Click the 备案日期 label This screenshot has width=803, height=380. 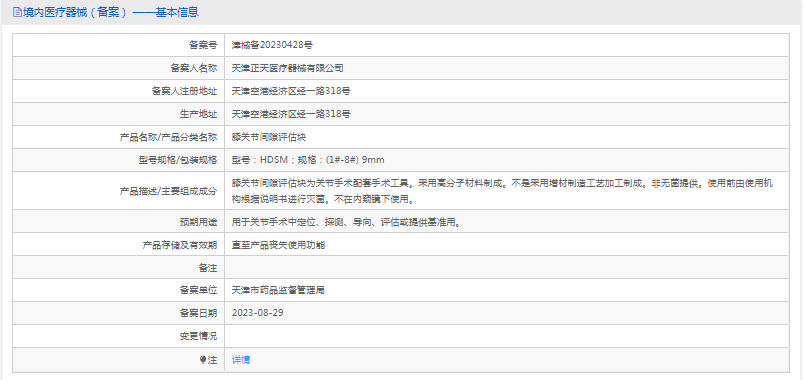(199, 313)
